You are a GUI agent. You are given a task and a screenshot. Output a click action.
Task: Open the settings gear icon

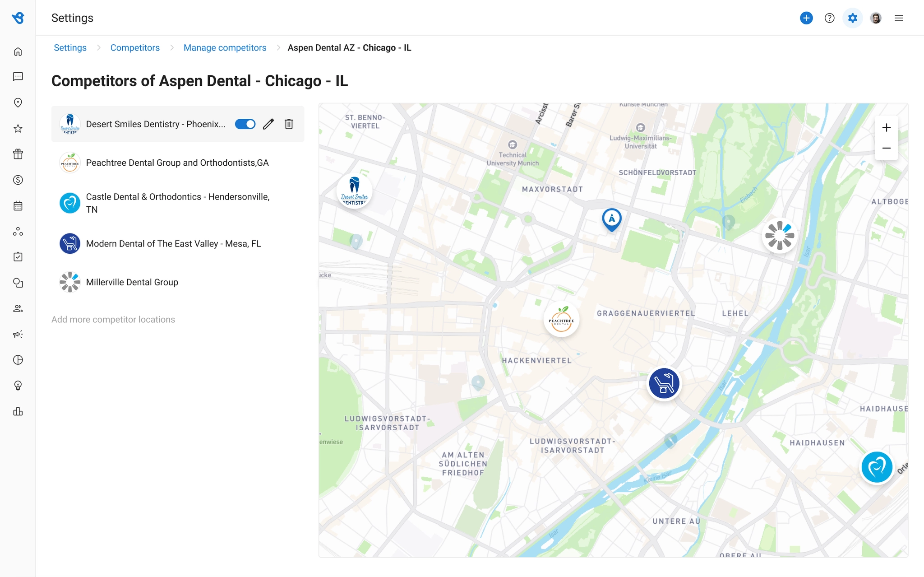[852, 18]
